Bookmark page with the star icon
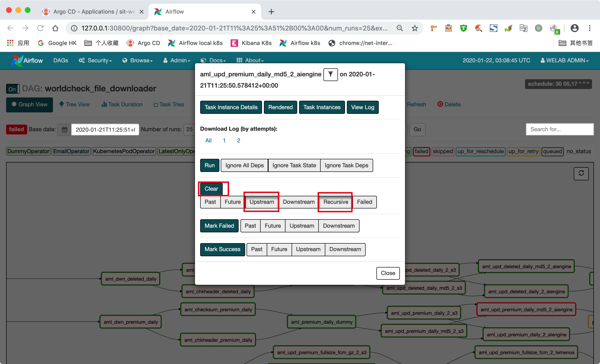 [415, 28]
